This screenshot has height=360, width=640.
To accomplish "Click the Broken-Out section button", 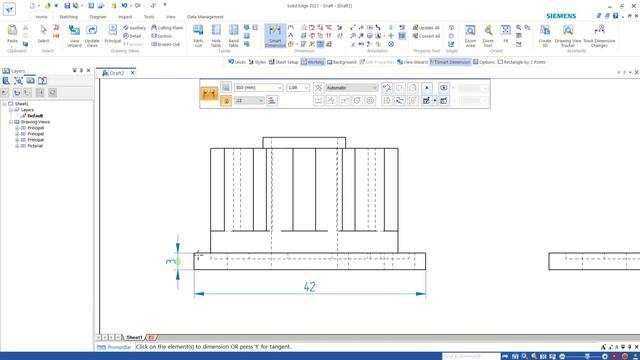I will coord(165,44).
